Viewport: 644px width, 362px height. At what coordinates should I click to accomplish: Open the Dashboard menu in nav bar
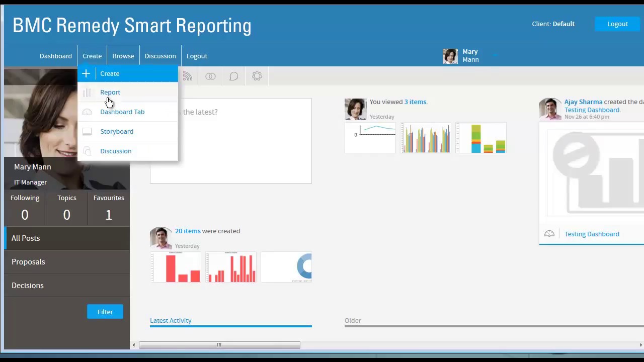pos(56,56)
